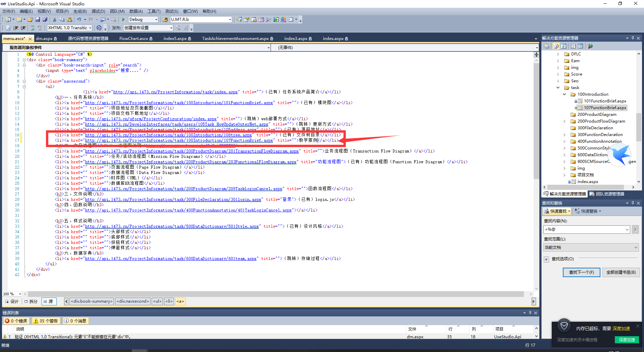Click the Copy toolbar icon
The height and width of the screenshot is (352, 644).
pyautogui.click(x=62, y=19)
